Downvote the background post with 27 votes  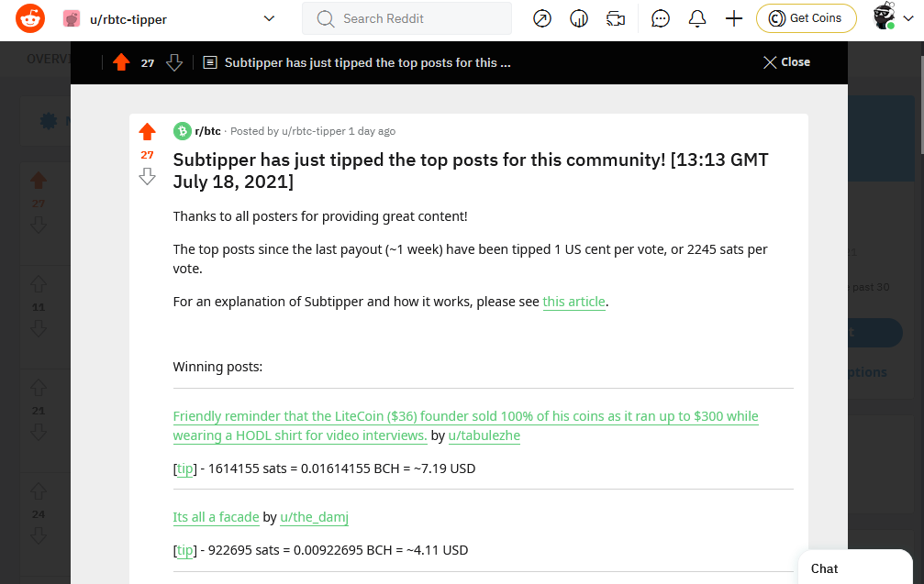[39, 225]
